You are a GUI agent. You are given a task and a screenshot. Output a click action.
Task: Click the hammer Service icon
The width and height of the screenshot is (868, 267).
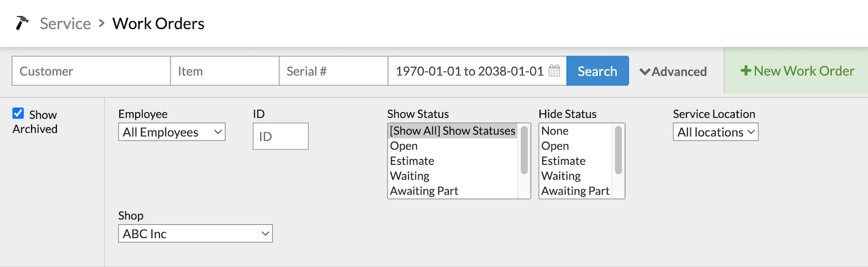point(22,24)
